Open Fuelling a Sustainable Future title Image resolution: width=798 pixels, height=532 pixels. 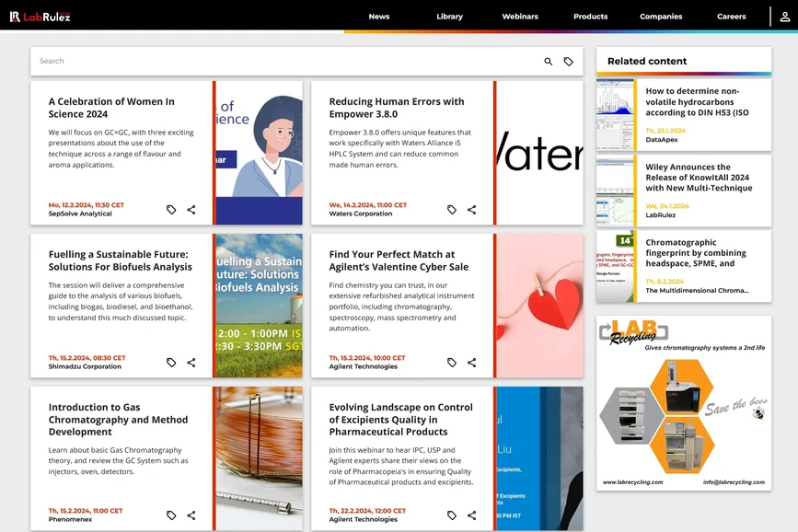point(120,260)
